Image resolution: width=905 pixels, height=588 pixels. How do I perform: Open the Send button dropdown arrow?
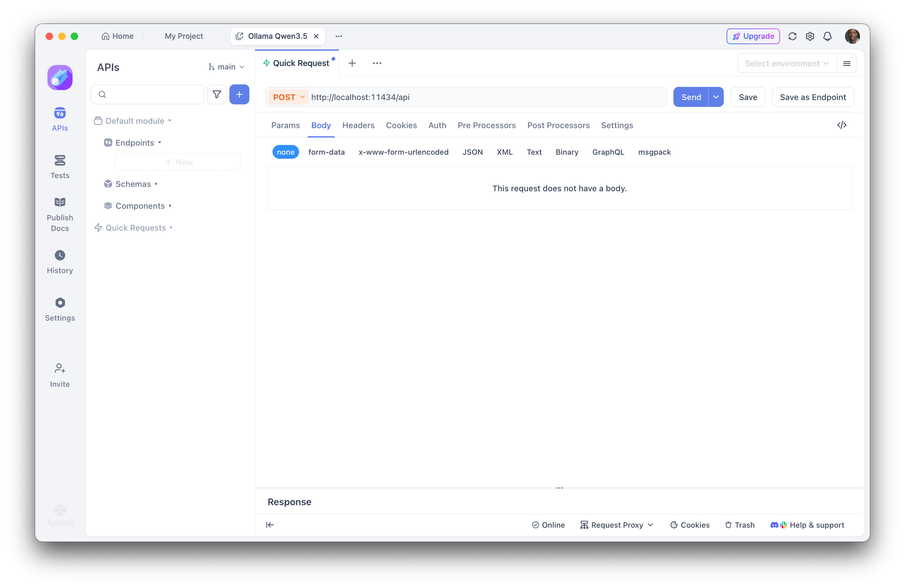click(716, 97)
